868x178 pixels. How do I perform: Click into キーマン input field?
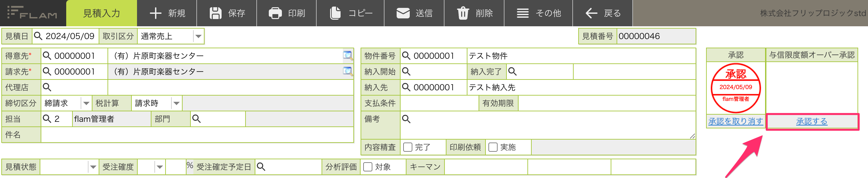(486, 167)
